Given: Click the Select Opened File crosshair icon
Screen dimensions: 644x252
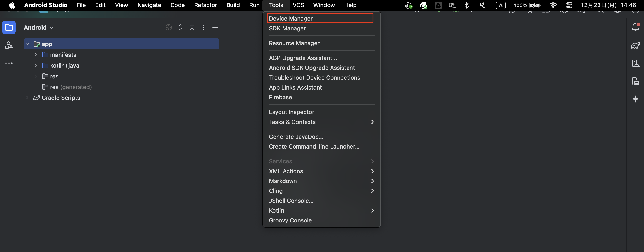Looking at the screenshot, I should pyautogui.click(x=169, y=28).
